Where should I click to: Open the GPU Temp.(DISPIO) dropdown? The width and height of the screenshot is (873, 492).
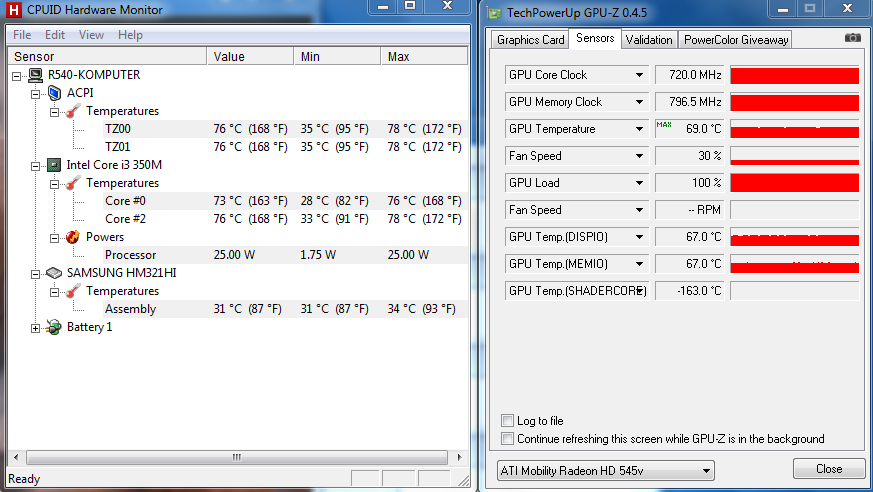point(639,237)
